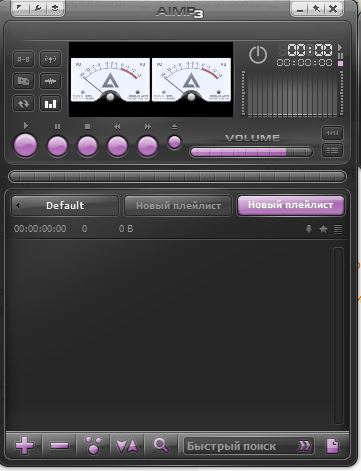Click the purple Stop button
This screenshot has width=361, height=471.
coord(87,146)
